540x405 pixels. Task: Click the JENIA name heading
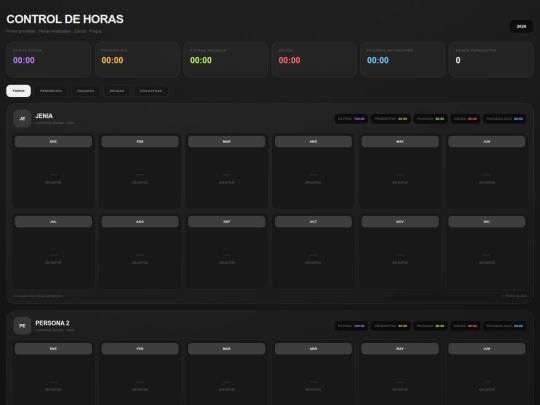pyautogui.click(x=44, y=116)
